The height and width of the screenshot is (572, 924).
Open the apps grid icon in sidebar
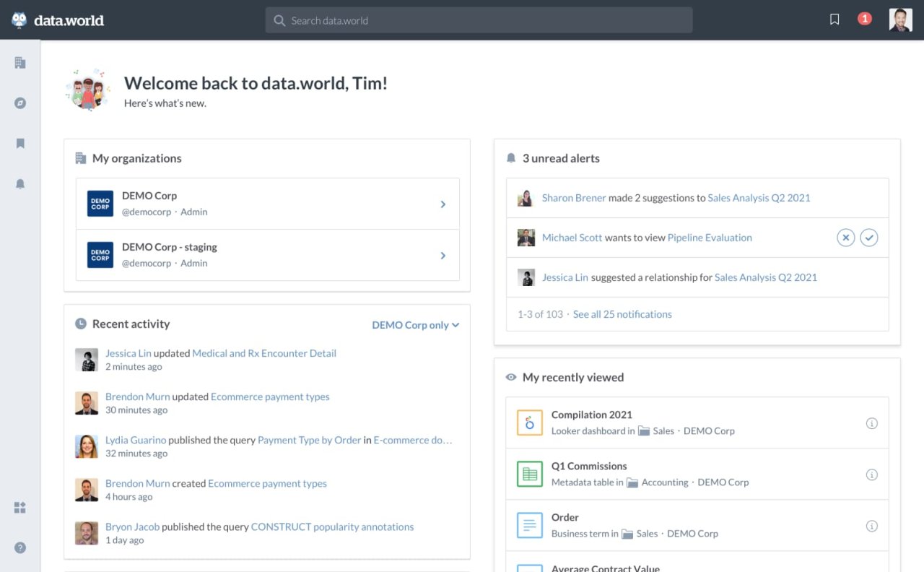tap(20, 508)
